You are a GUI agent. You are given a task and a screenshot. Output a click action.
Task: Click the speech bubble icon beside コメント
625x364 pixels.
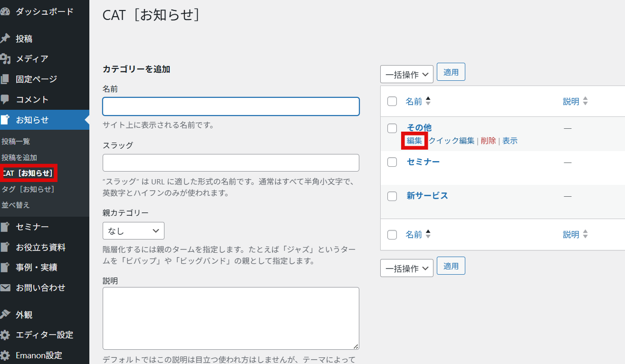5,99
